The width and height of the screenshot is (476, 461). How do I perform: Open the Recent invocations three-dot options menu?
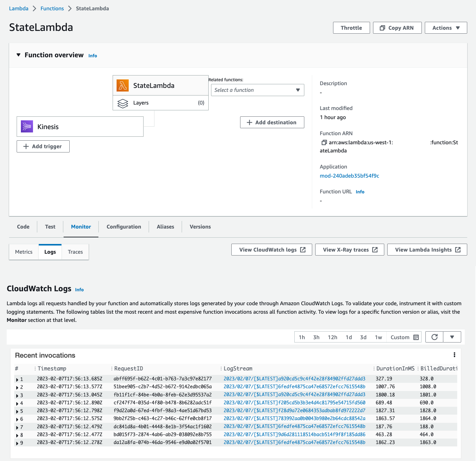coord(454,355)
